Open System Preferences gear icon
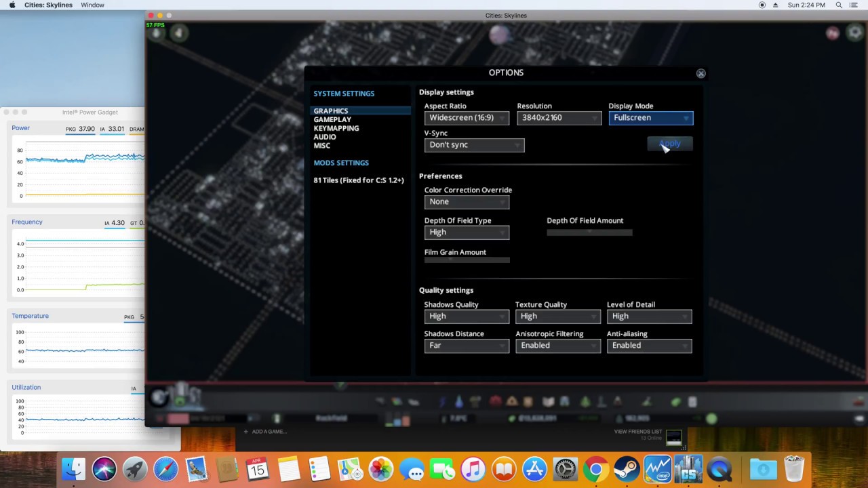 [x=565, y=469]
